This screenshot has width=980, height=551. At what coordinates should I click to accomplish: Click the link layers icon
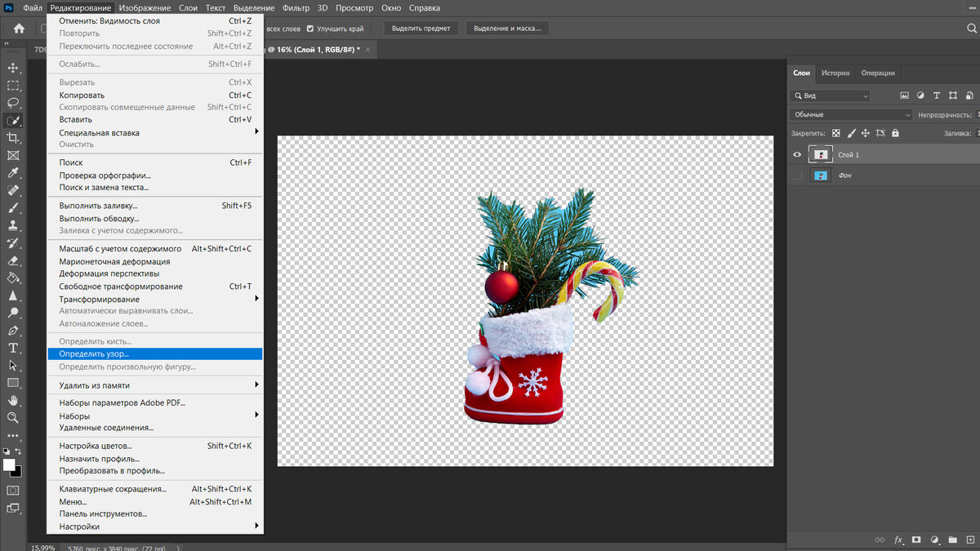click(880, 540)
